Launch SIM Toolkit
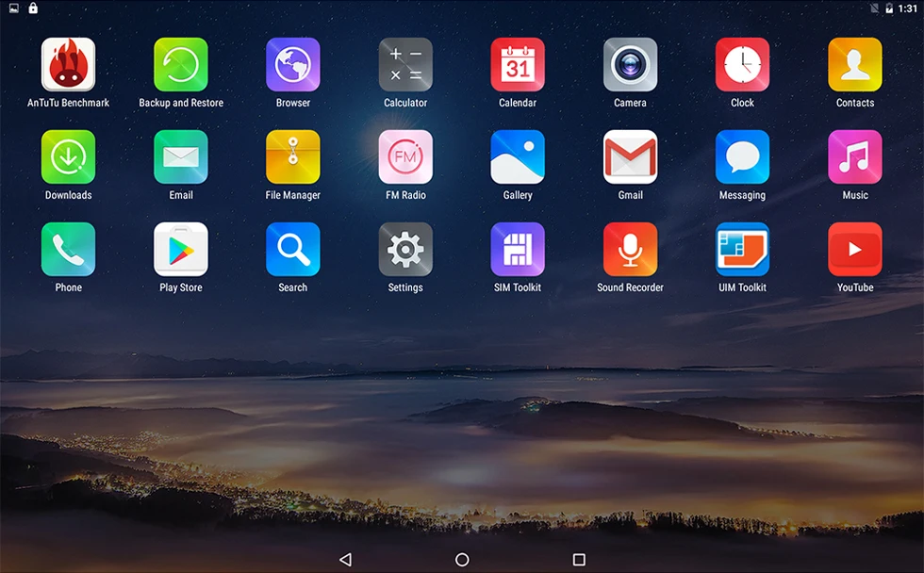 pos(518,250)
